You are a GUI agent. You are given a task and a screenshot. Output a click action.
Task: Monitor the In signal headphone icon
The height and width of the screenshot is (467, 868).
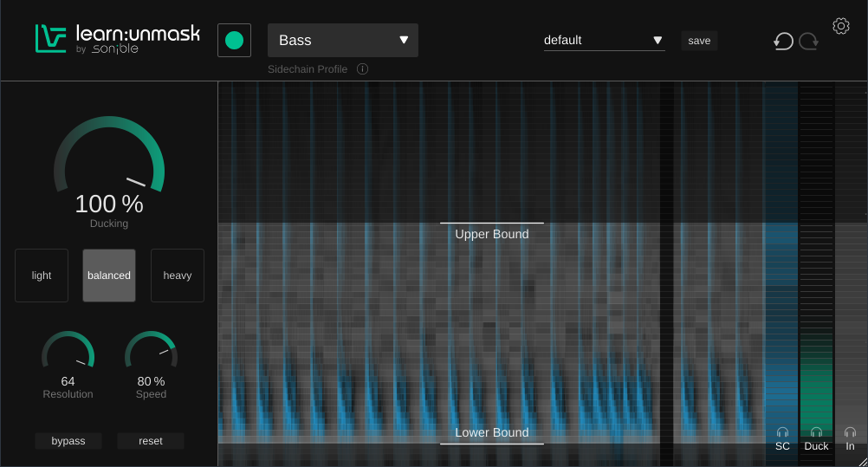[x=850, y=432]
